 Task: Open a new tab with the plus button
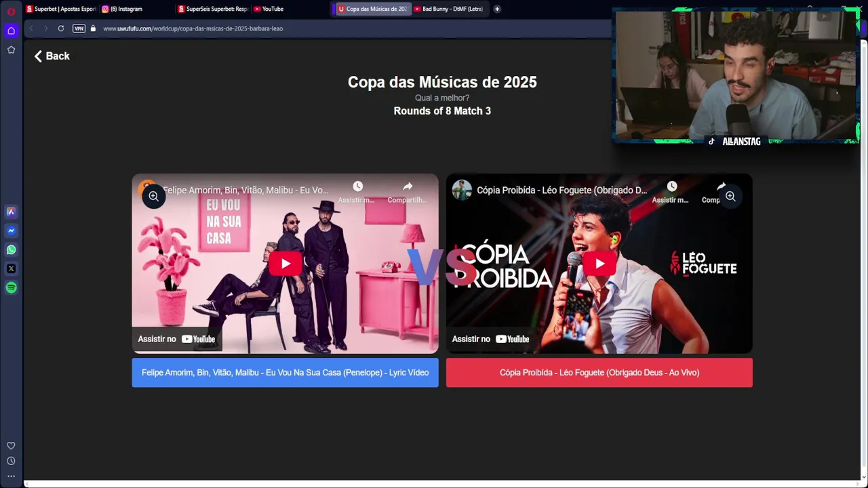[497, 9]
